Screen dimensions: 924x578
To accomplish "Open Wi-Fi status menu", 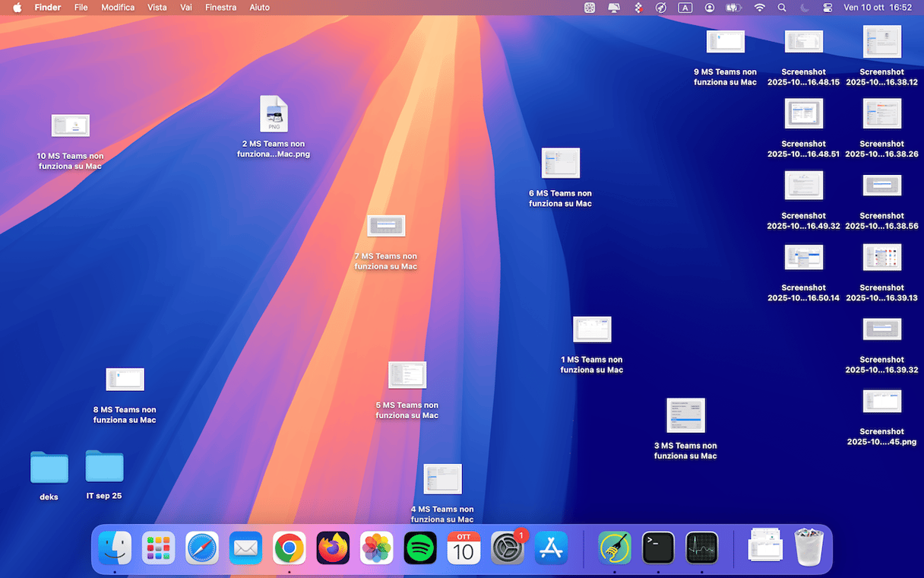I will click(x=759, y=8).
